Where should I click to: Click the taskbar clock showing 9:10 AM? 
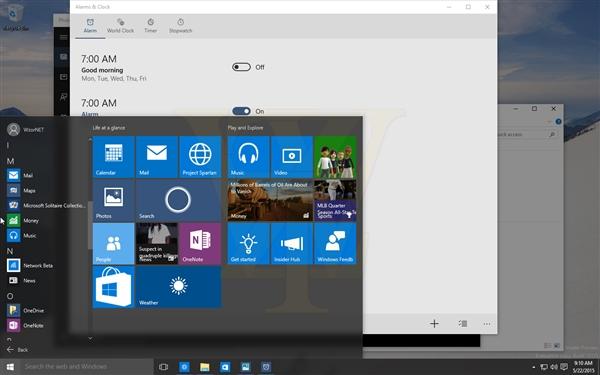pos(583,367)
